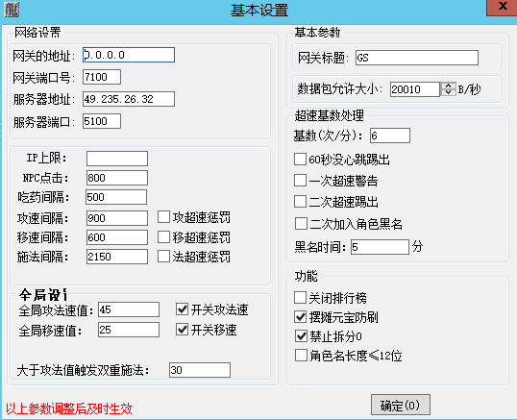517x420 pixels.
Task: Enable 二次加入角色黑名 checkbox
Action: pos(301,224)
